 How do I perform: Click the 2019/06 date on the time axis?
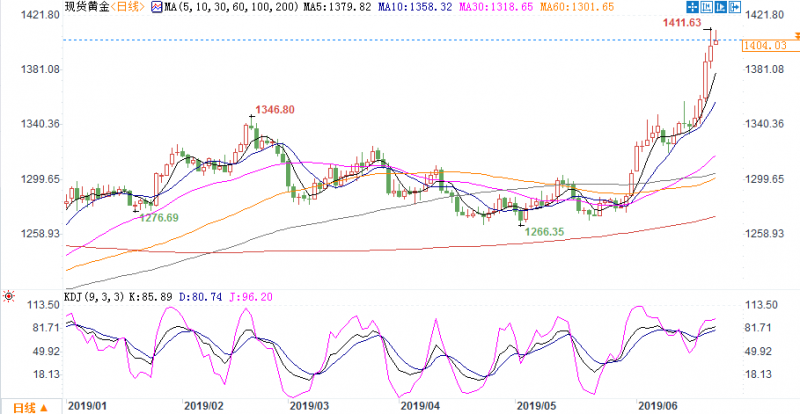657,407
